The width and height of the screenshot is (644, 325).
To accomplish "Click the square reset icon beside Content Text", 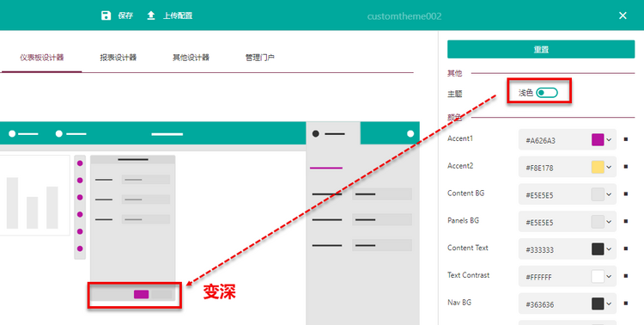I will pos(626,248).
